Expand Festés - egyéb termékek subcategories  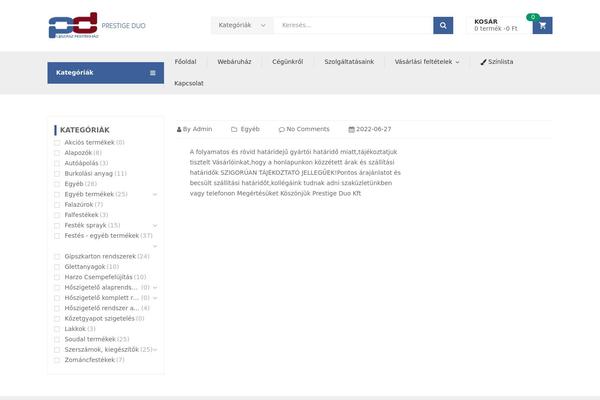pos(155,246)
